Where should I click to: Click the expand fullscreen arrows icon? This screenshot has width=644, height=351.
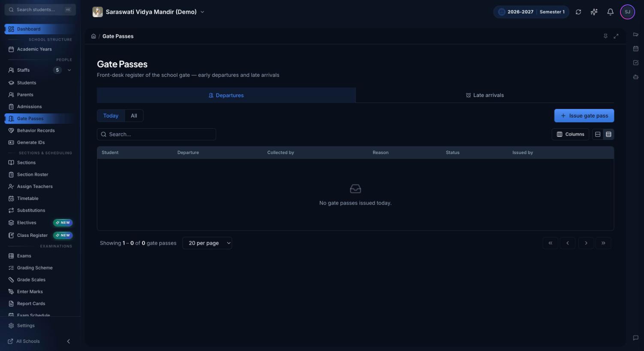(616, 36)
